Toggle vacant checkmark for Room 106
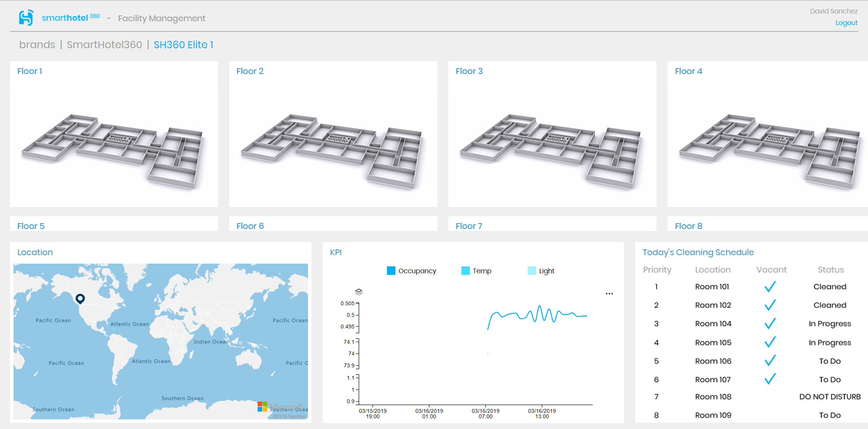Viewport: 868px width, 429px height. (x=770, y=360)
